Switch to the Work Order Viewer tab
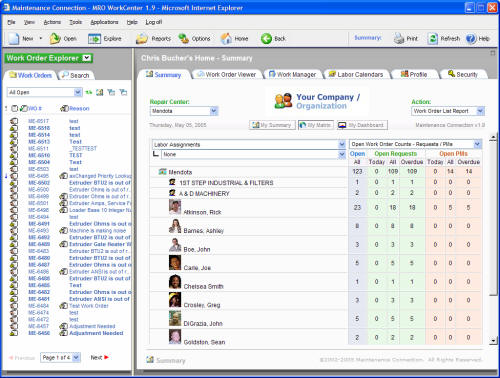The width and height of the screenshot is (500, 378). point(227,74)
